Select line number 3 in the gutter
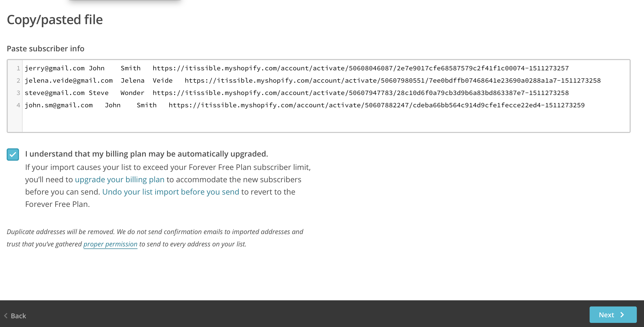 [x=18, y=93]
